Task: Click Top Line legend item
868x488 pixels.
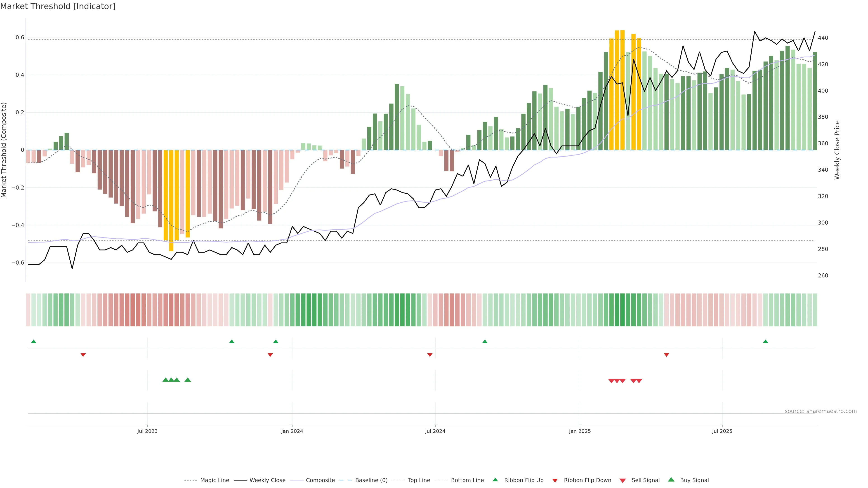Action: tap(419, 480)
